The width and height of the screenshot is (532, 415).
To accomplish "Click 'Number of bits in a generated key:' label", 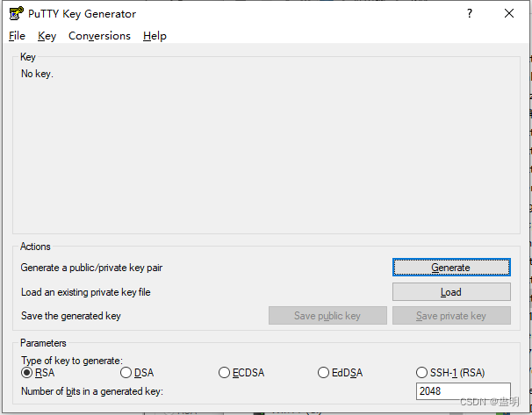I will click(92, 391).
